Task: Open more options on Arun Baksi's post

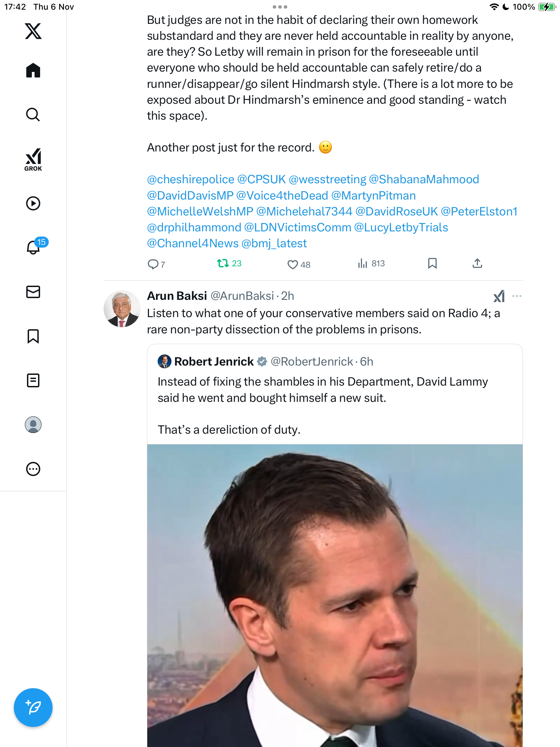Action: pos(517,296)
